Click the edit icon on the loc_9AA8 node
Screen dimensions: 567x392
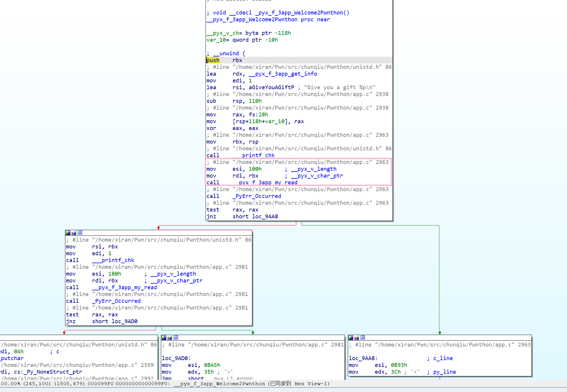click(x=357, y=338)
